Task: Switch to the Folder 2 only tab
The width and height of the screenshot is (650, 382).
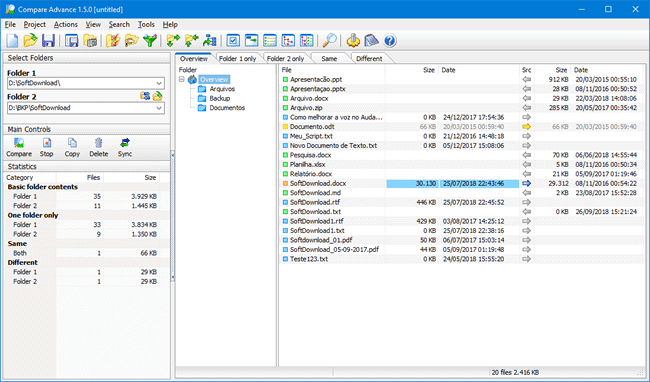Action: (x=285, y=58)
